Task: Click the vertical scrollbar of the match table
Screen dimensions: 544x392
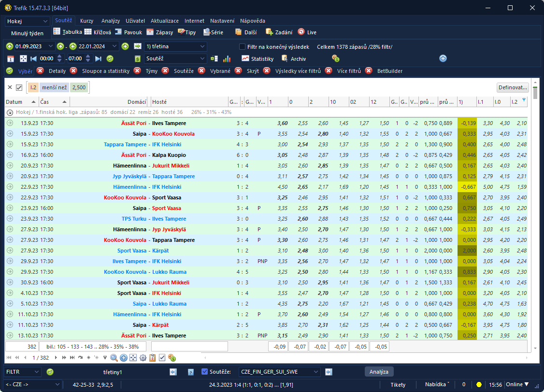Action: click(535, 217)
